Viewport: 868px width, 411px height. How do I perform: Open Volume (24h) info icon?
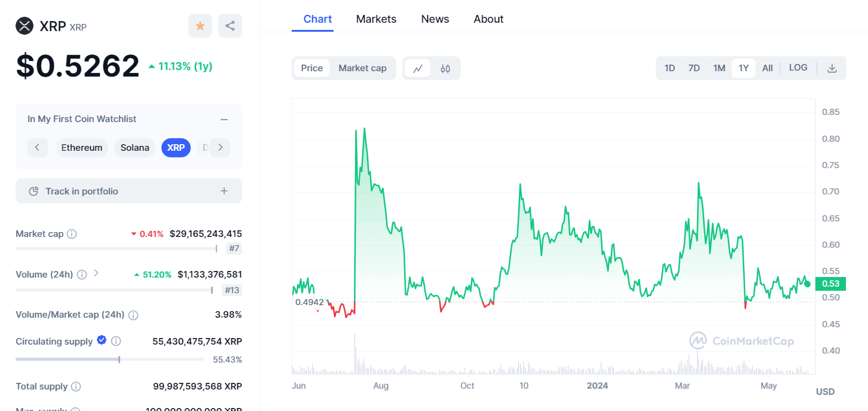click(x=82, y=275)
